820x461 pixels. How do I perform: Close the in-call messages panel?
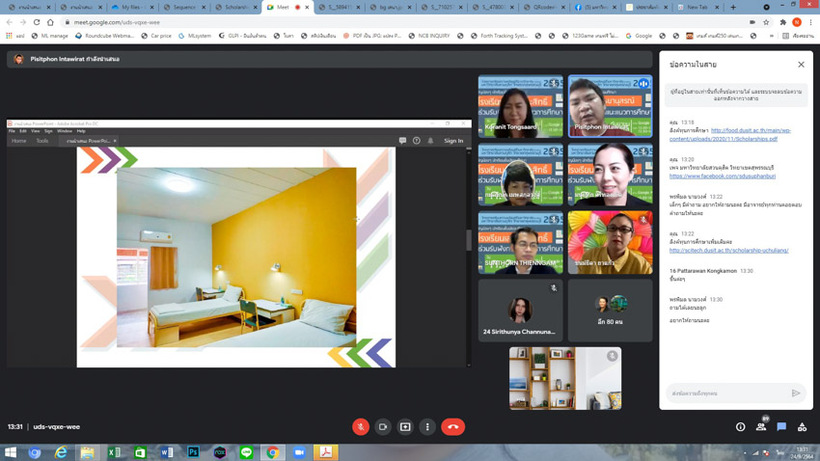point(801,64)
